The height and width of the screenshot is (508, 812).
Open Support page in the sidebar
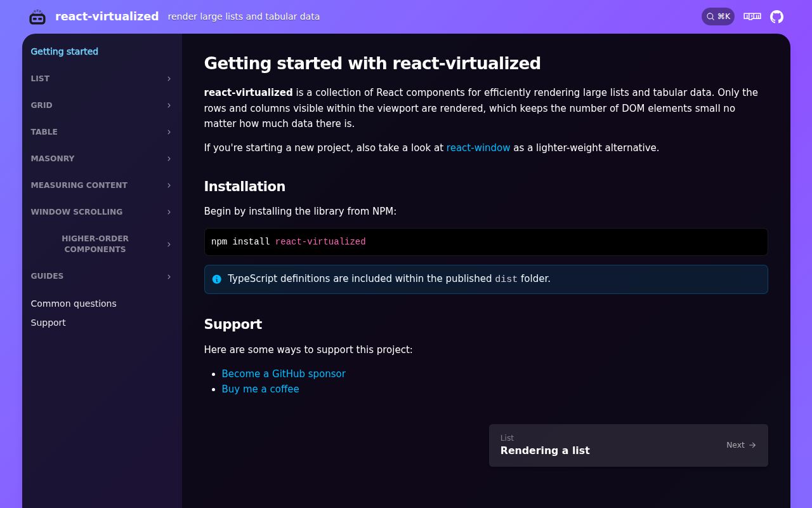click(48, 323)
